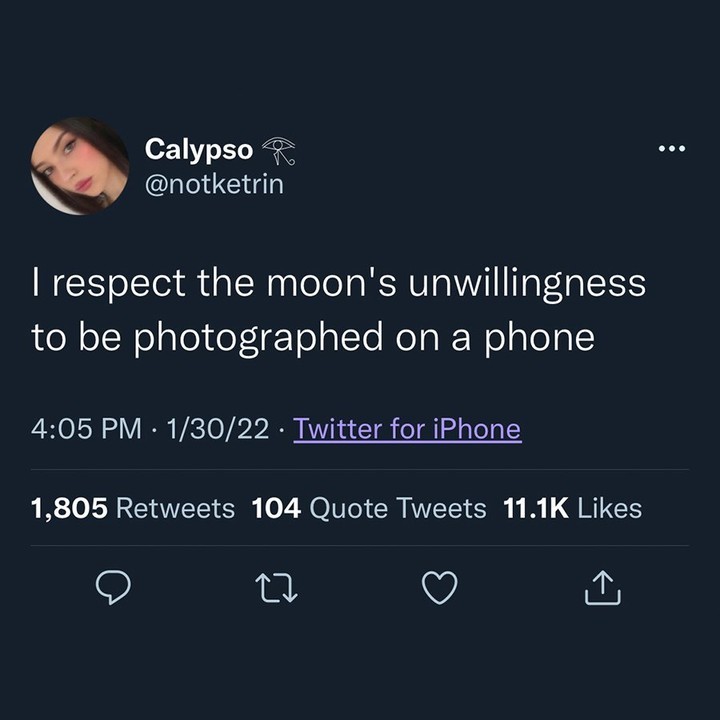Click the word "moon's" in tweet text

(331, 283)
